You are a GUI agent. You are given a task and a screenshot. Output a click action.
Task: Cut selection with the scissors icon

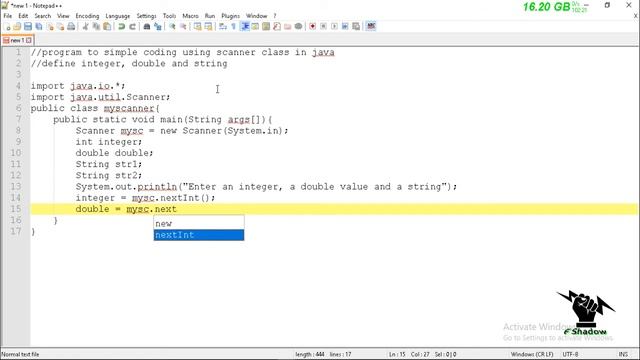pos(85,27)
